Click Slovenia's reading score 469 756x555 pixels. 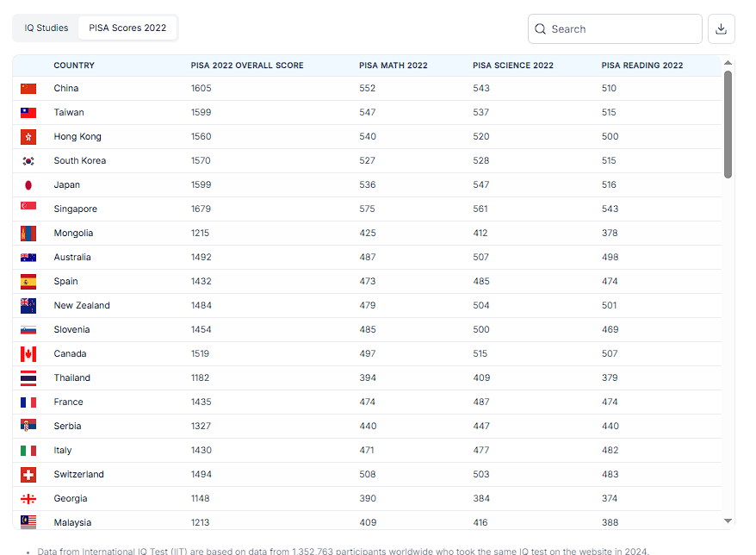click(x=610, y=329)
